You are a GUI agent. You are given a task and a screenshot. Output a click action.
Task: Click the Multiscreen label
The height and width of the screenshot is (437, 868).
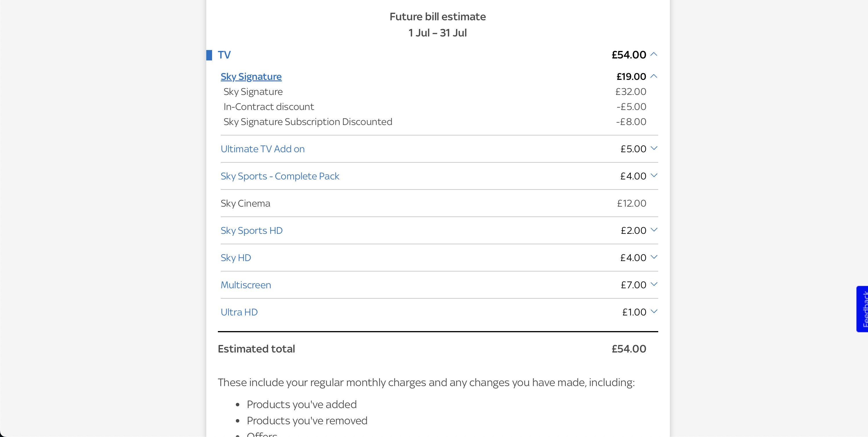pyautogui.click(x=246, y=285)
